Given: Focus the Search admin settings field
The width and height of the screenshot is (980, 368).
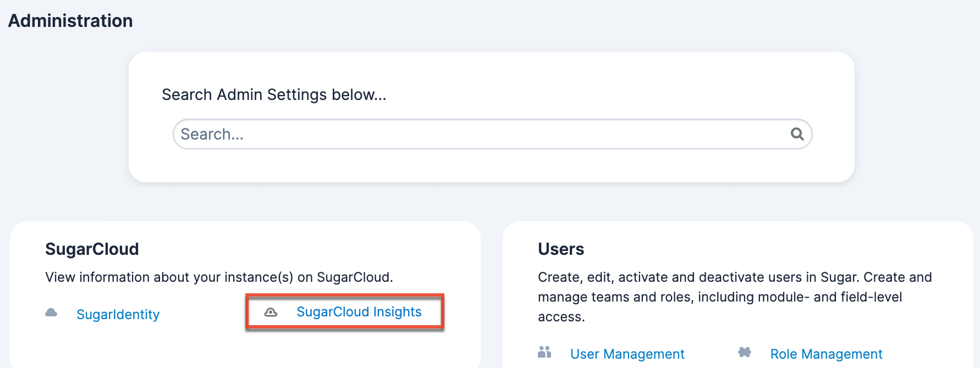Looking at the screenshot, I should coord(492,134).
